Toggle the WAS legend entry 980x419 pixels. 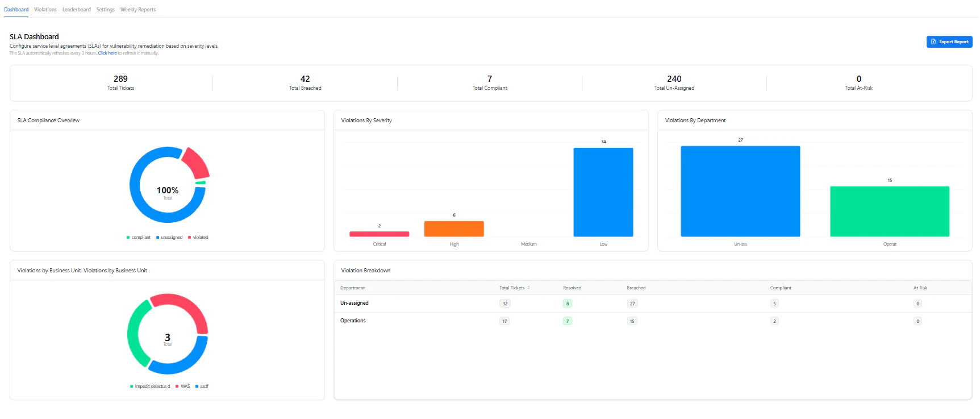pyautogui.click(x=183, y=386)
